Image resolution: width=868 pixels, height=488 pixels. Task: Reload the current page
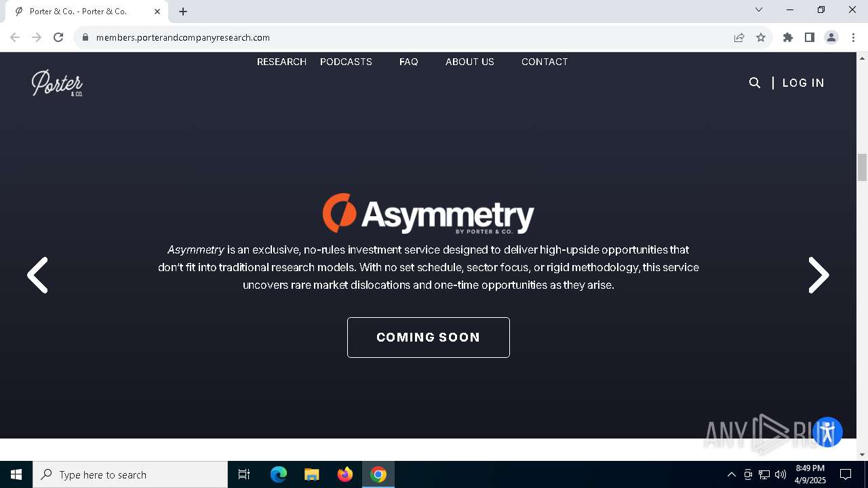[58, 37]
